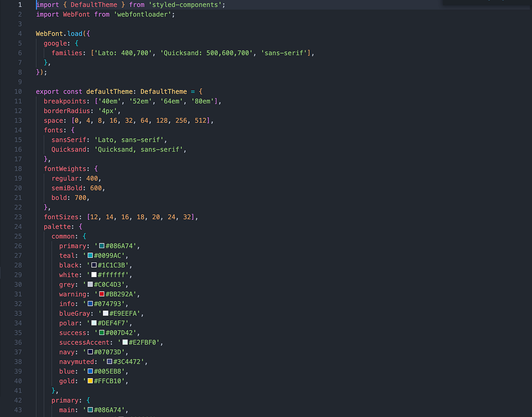The width and height of the screenshot is (532, 417).
Task: Click value 32 in fontSizes array
Action: [x=187, y=217]
